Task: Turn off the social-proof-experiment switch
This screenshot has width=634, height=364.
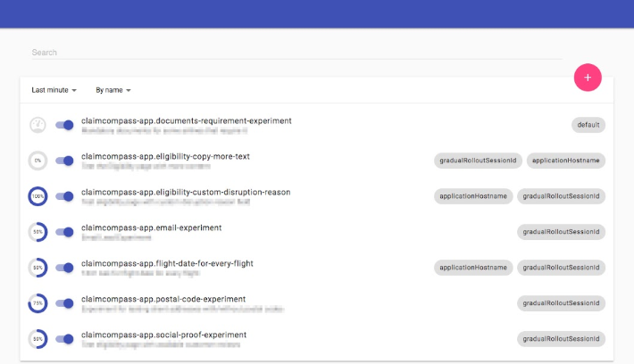Action: pyautogui.click(x=64, y=339)
